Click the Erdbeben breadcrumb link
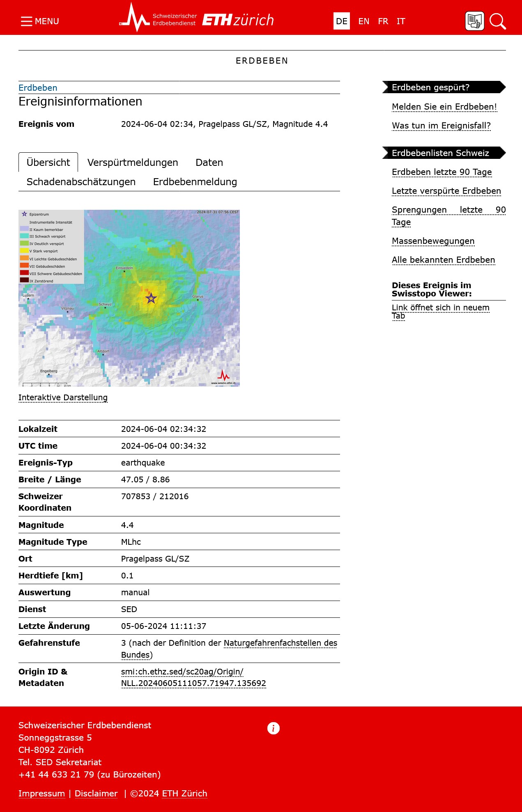Screen dimensions: 522x812 (38, 88)
